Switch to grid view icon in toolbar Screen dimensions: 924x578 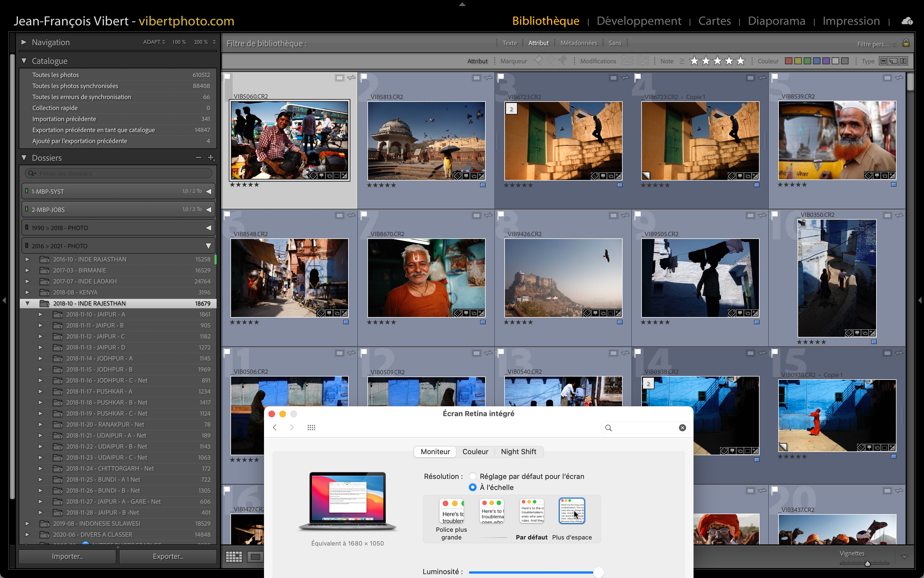coord(234,557)
